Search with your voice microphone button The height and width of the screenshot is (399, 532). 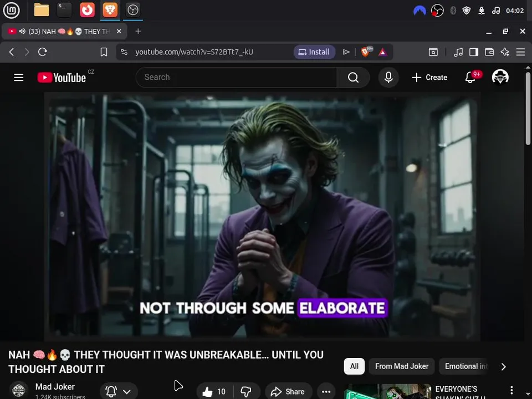388,78
